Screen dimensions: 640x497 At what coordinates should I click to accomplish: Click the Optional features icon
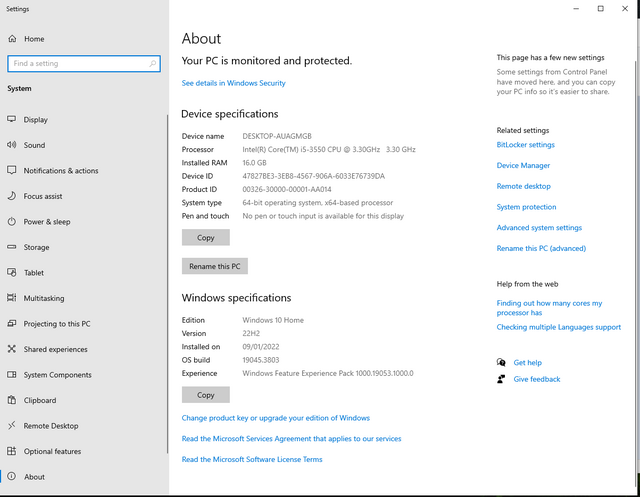(12, 451)
